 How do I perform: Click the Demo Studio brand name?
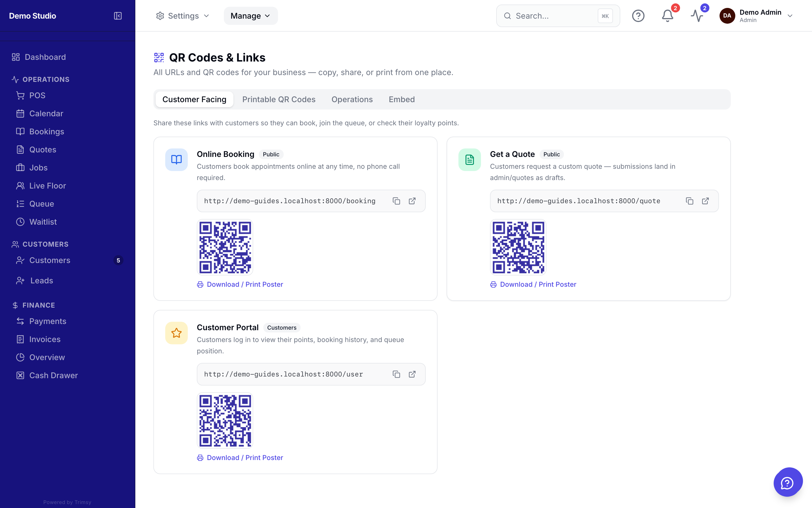coord(32,16)
